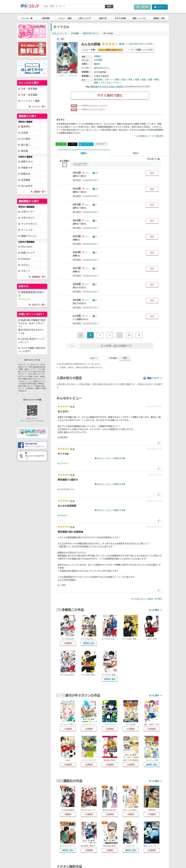
Task: Toggle the まとめ買い checkbox
Action: point(64,165)
